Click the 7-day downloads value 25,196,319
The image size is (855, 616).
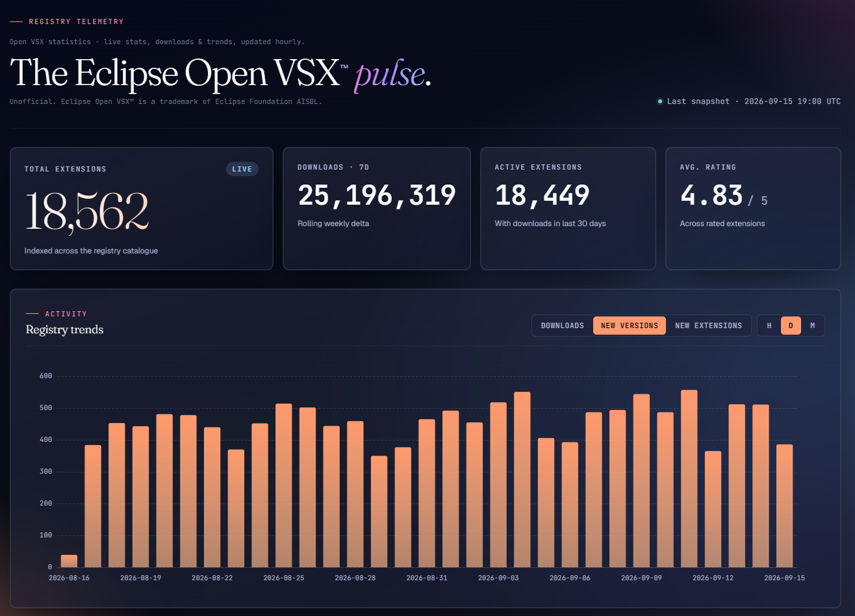pyautogui.click(x=377, y=196)
